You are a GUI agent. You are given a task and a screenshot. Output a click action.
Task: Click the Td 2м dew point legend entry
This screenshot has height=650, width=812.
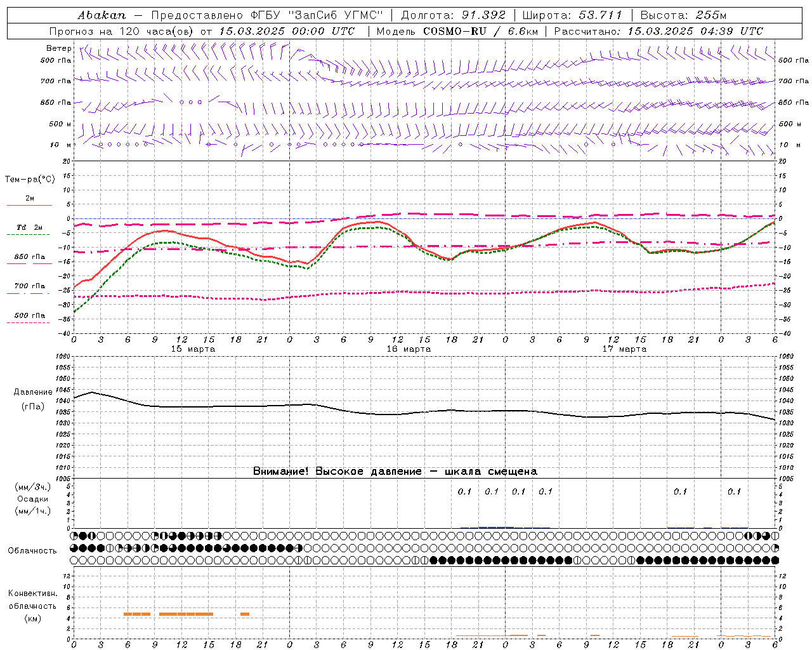(30, 227)
